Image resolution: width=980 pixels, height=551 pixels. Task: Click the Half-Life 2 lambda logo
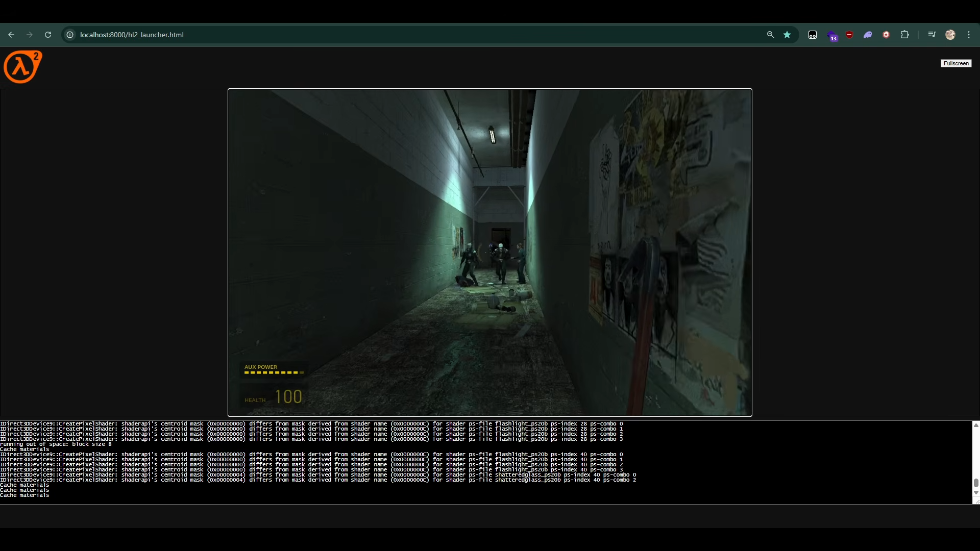point(22,66)
